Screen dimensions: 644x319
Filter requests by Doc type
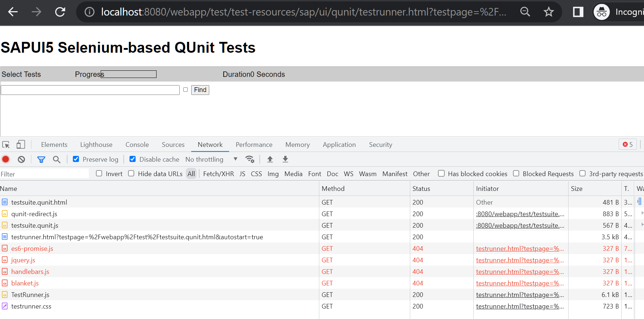pos(333,174)
